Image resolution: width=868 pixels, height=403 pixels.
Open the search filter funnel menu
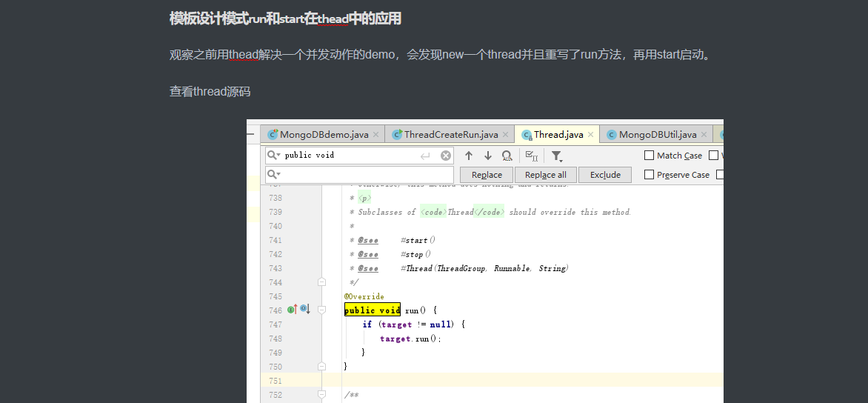(557, 156)
